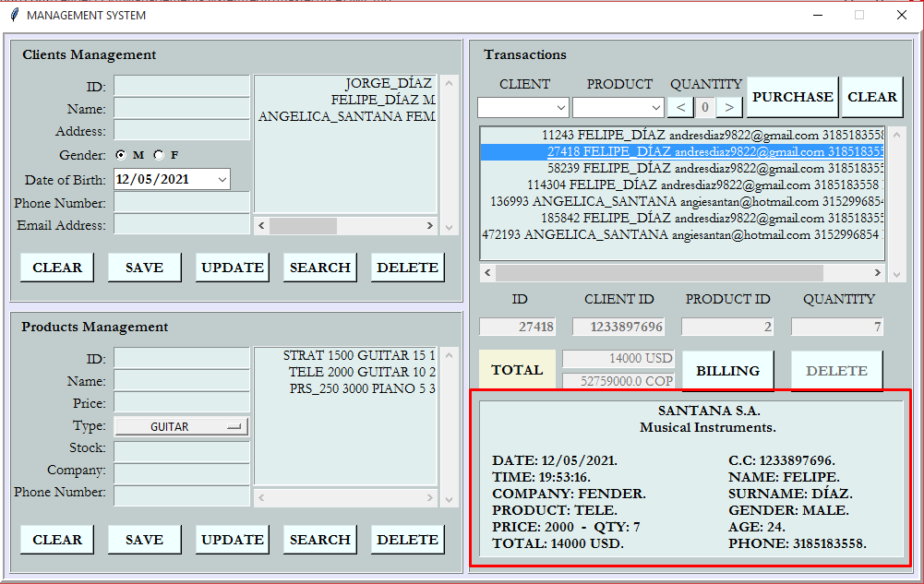Select the M gender radio button
The image size is (924, 584).
pyautogui.click(x=121, y=155)
